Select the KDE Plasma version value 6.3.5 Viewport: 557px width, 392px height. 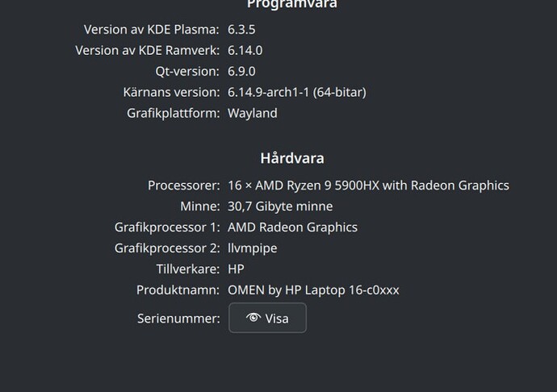[241, 30]
